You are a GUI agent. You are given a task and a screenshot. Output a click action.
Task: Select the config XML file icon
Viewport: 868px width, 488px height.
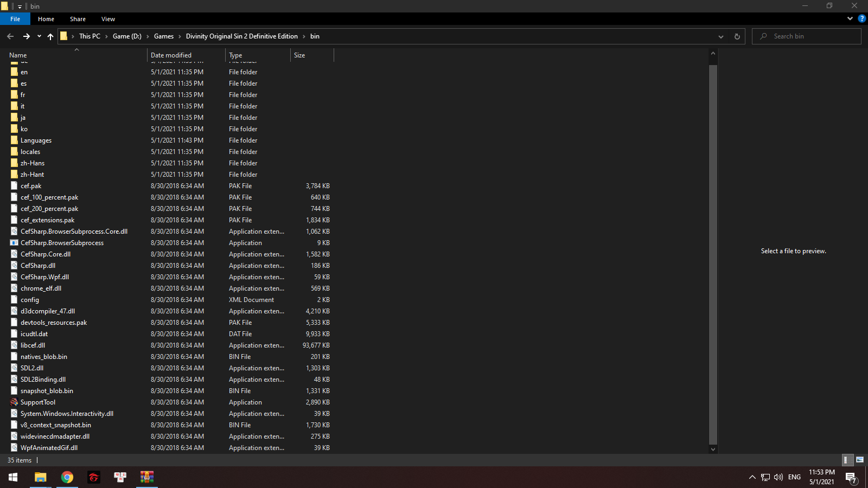[x=14, y=299]
